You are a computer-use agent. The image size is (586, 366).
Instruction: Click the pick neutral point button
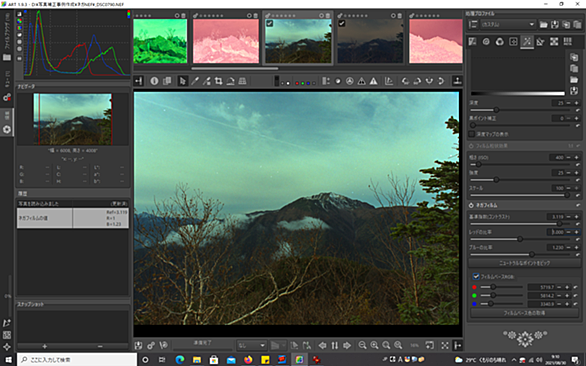[524, 263]
